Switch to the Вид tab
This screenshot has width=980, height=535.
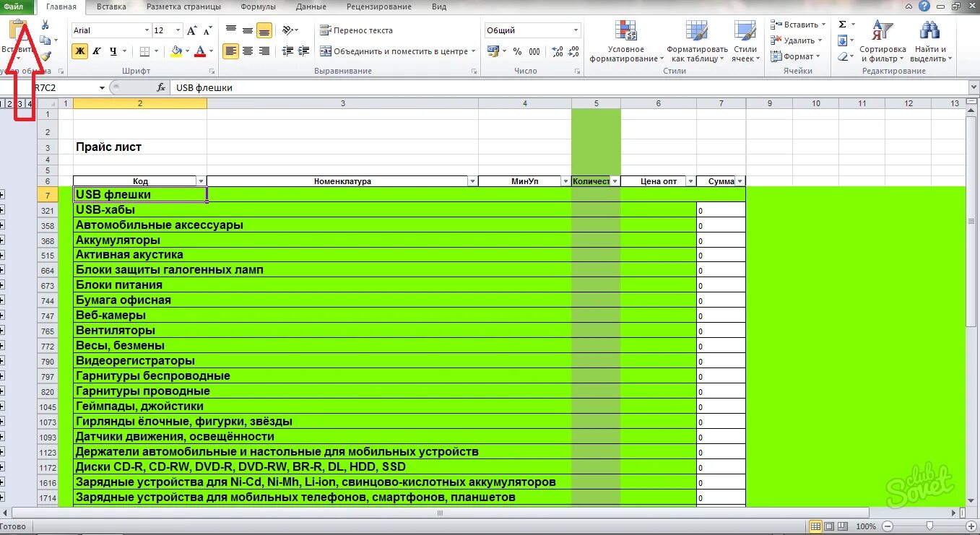(x=439, y=6)
